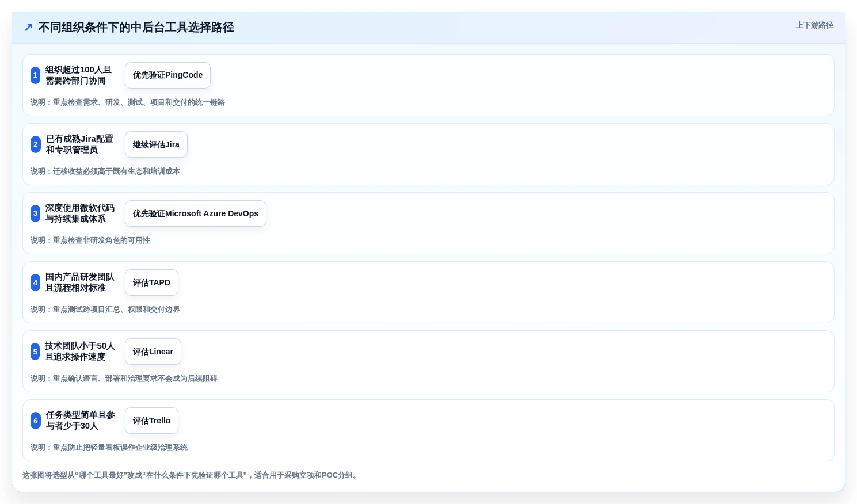Screen dimensions: 857x504
Task: Click note 重点确认语言、部署和治理要求
Action: tap(124, 379)
